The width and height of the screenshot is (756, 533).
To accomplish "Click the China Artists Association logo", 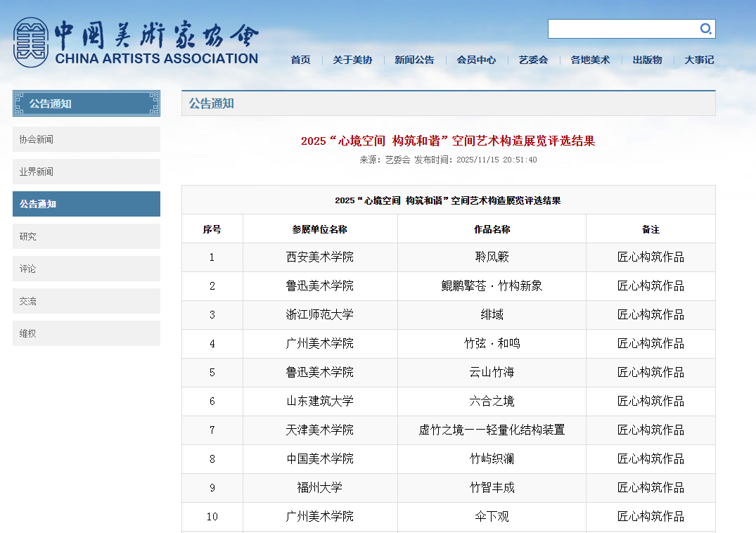I will [135, 42].
